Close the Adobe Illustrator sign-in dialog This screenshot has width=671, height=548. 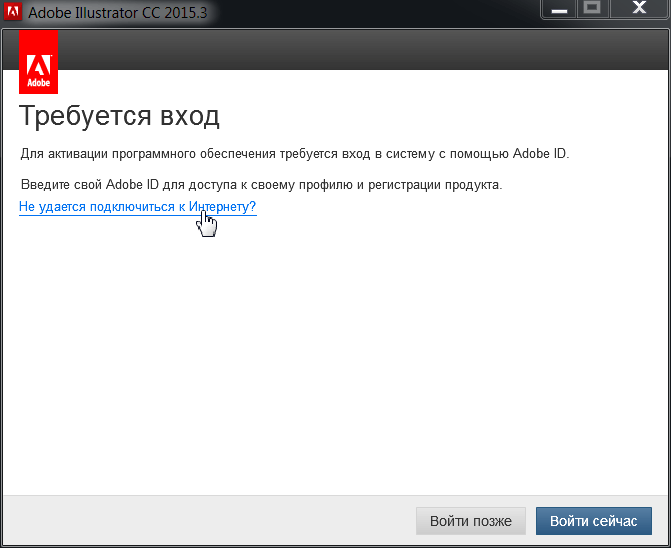click(639, 9)
